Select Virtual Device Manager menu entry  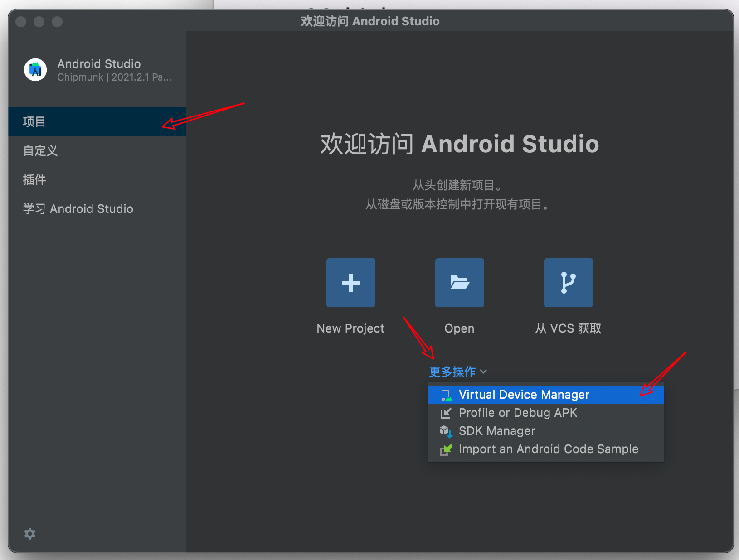(x=546, y=395)
